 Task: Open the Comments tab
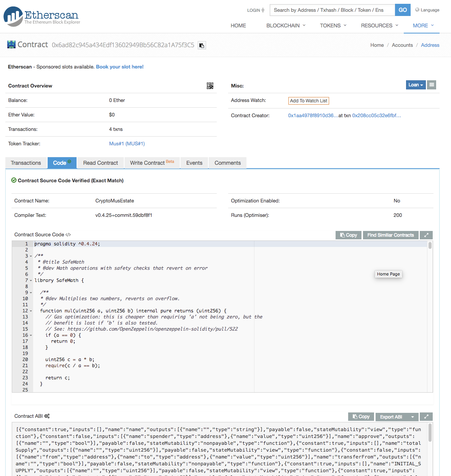[x=227, y=163]
